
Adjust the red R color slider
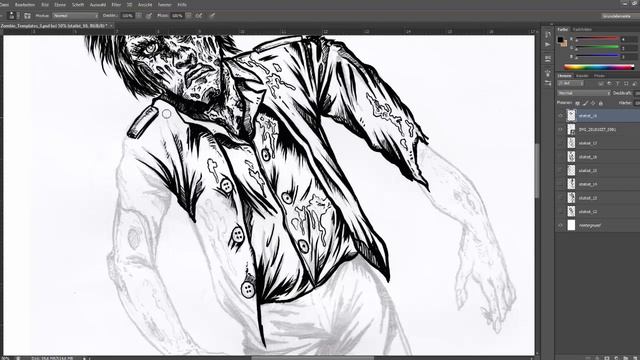[597, 39]
